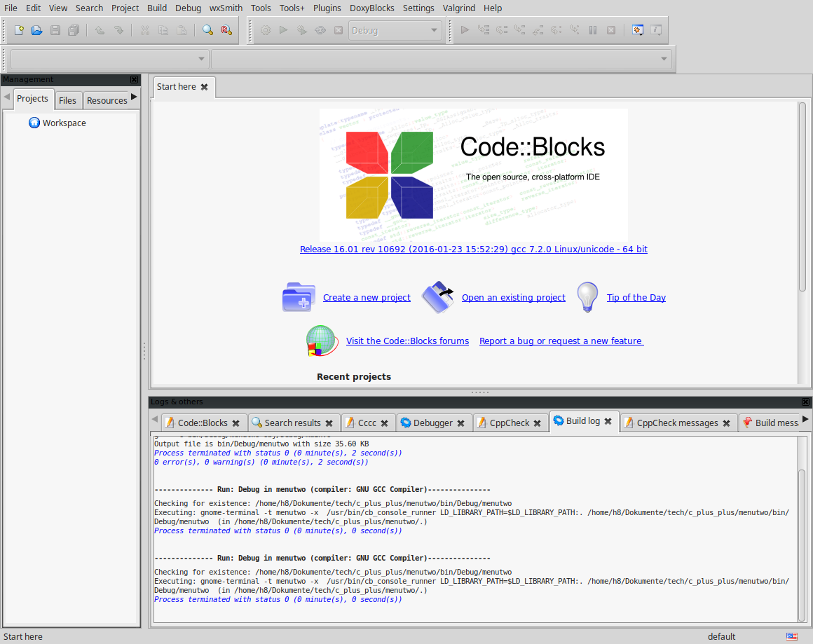The width and height of the screenshot is (813, 644).
Task: Click the Open file folder icon
Action: (37, 30)
